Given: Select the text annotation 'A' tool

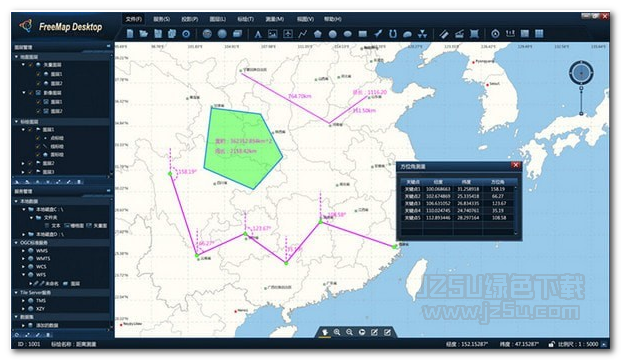Looking at the screenshot, I should 258,34.
